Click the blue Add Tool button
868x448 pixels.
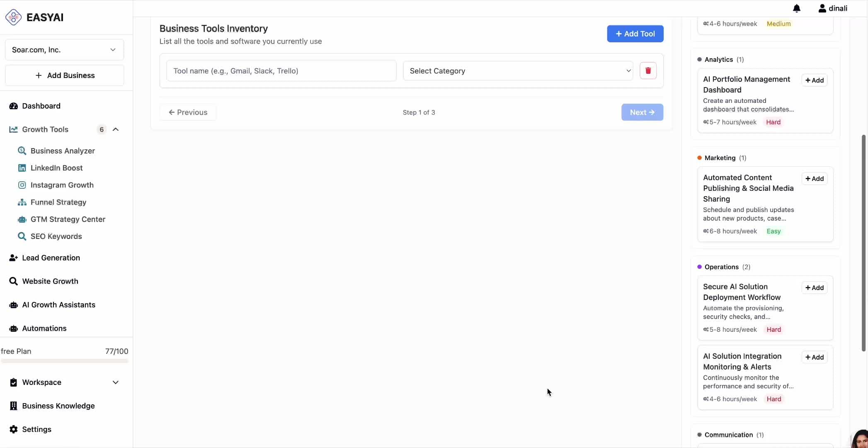635,34
